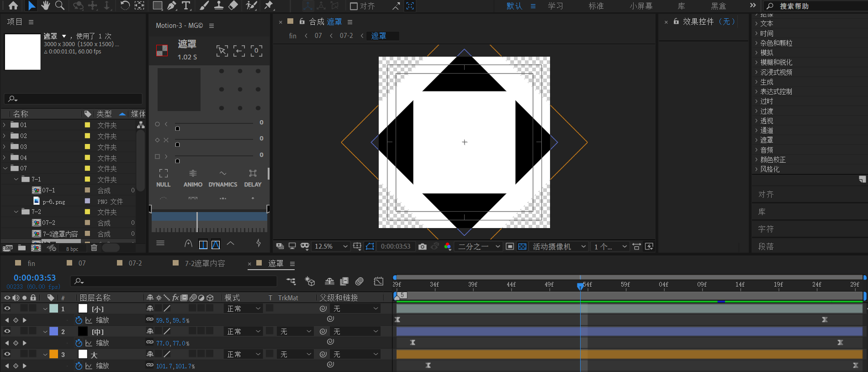Select the Zoom magnifier tool
Screen dimensions: 868x372
(59, 5)
